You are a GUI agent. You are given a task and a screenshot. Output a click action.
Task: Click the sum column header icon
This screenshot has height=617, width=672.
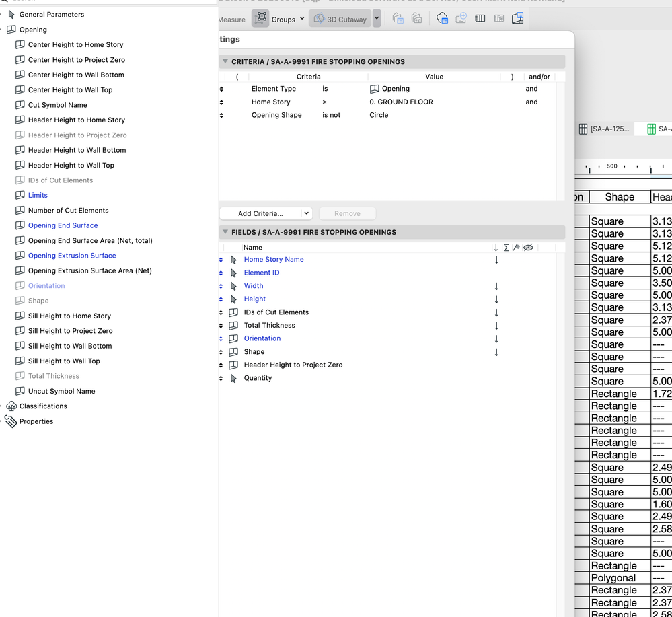click(506, 248)
